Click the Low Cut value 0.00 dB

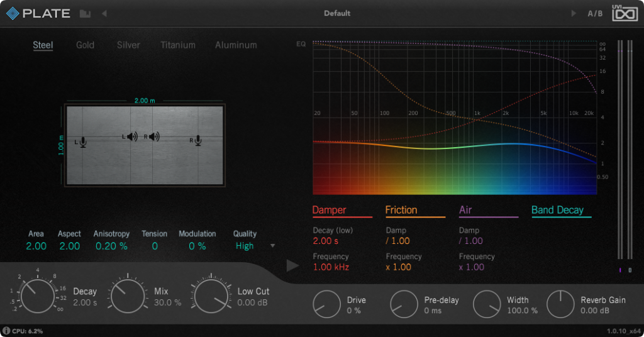[252, 303]
